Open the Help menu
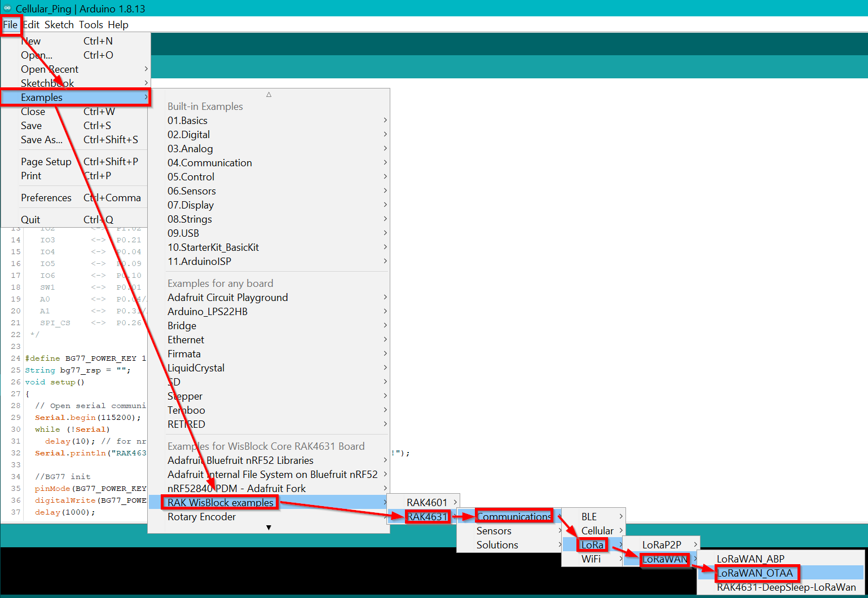The height and width of the screenshot is (598, 868). click(x=118, y=25)
